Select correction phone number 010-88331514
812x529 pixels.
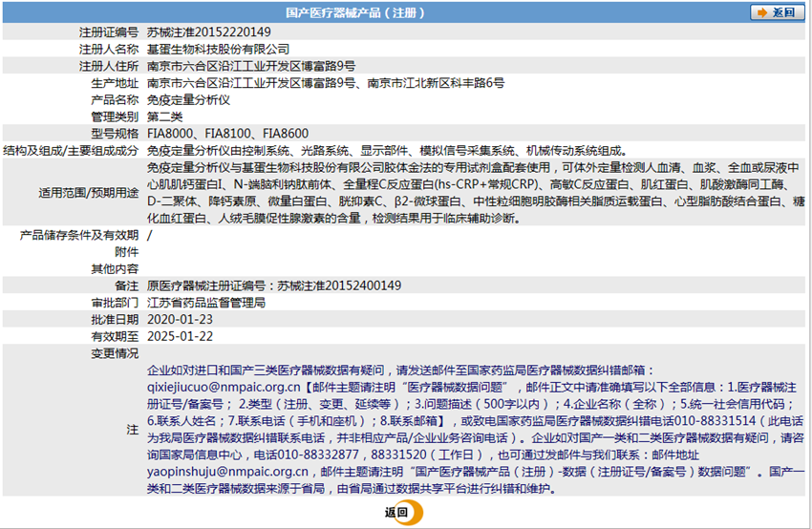(x=716, y=421)
